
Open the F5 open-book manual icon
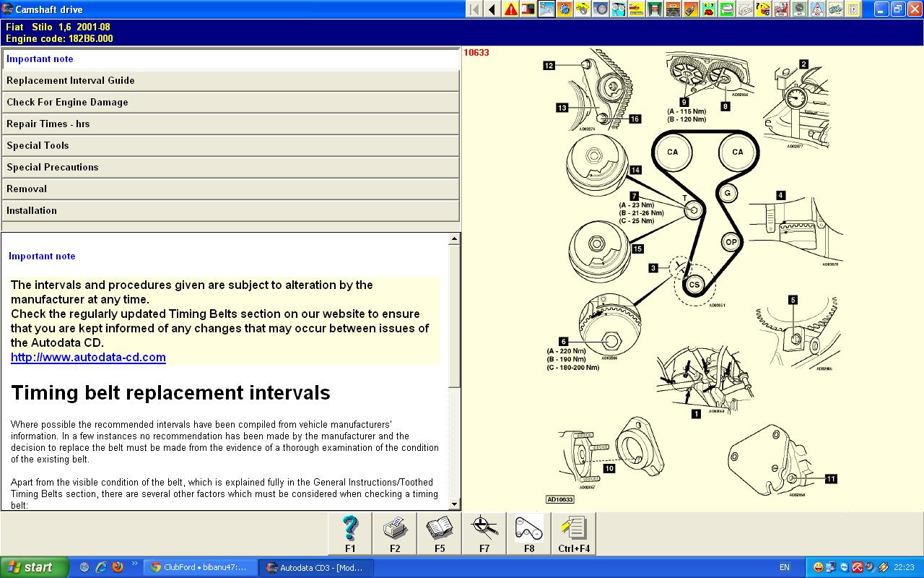pos(439,533)
